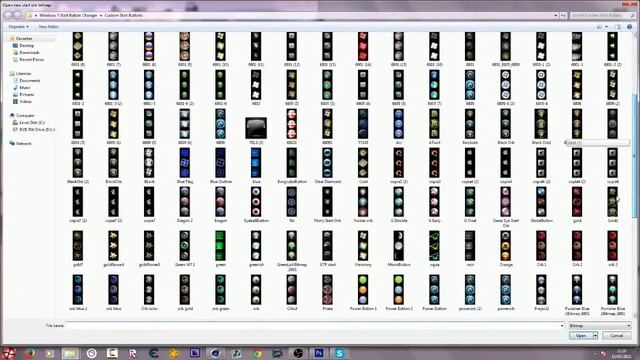Click the dialog Back navigation button
The image size is (640, 360).
point(8,16)
